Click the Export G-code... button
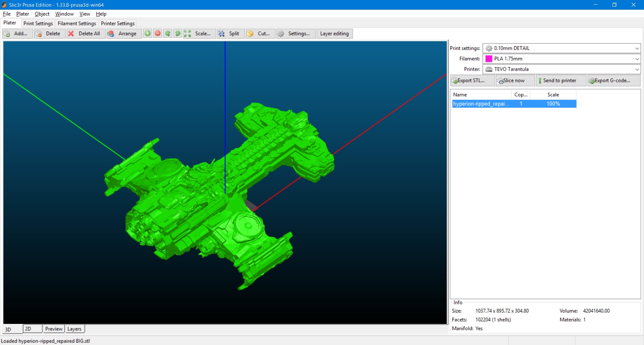 614,80
